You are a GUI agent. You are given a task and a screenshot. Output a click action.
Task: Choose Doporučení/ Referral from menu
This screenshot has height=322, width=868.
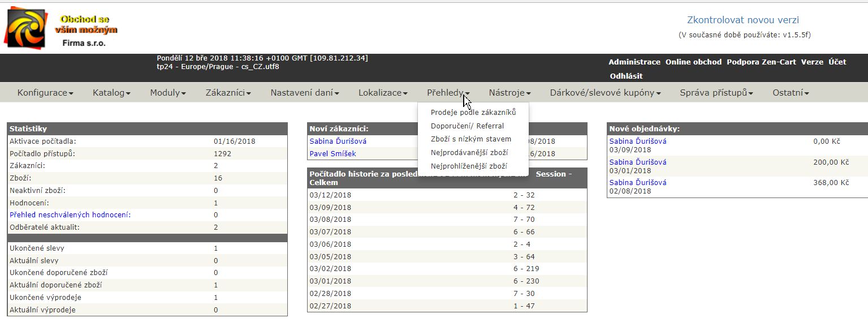tap(467, 126)
